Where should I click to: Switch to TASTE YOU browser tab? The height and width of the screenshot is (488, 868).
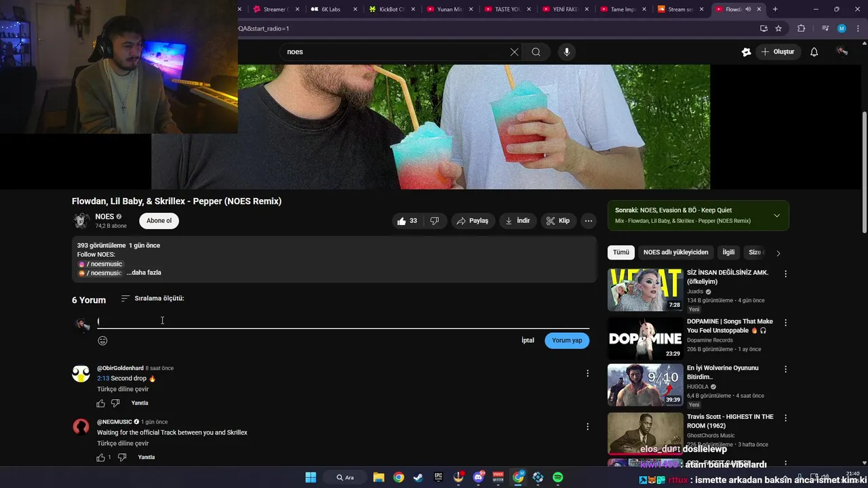click(x=507, y=9)
